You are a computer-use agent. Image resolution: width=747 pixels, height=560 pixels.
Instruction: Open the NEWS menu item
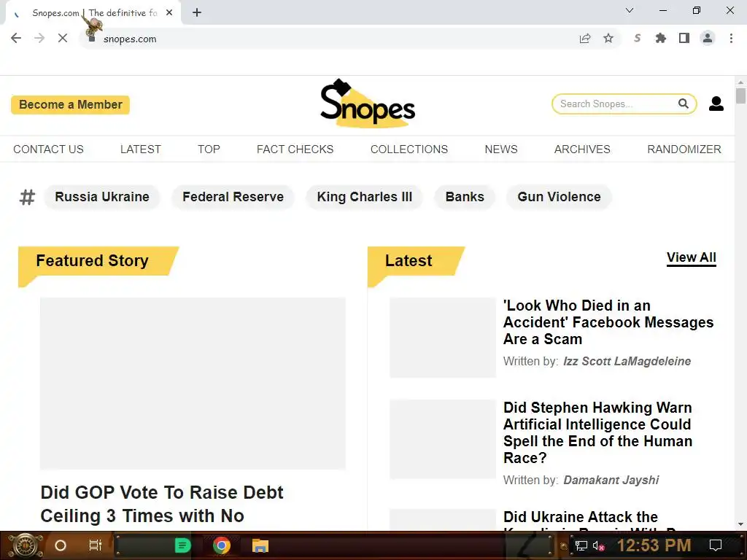(501, 149)
